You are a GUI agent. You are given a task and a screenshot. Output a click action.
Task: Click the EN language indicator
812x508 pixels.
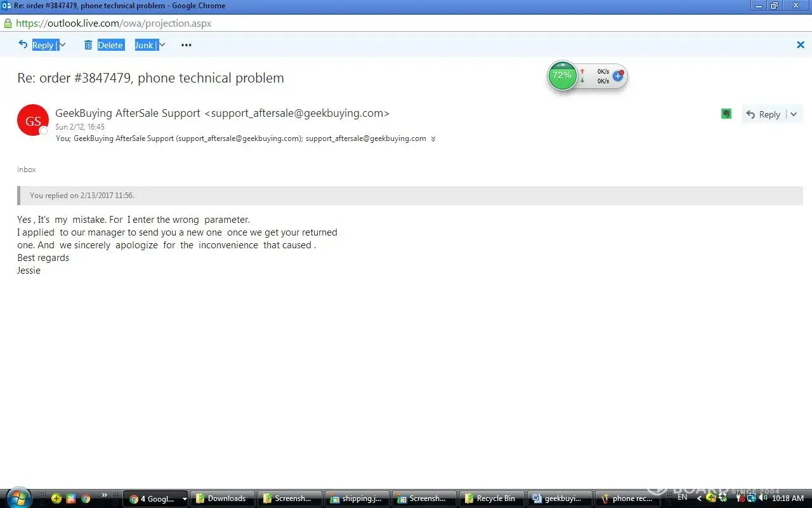(x=683, y=498)
